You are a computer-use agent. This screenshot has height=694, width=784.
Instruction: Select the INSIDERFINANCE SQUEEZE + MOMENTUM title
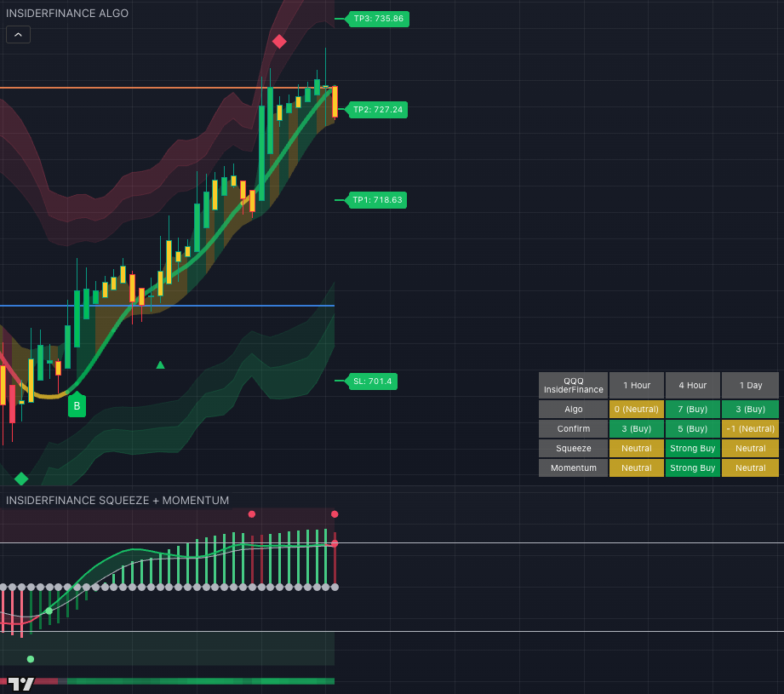pyautogui.click(x=117, y=501)
